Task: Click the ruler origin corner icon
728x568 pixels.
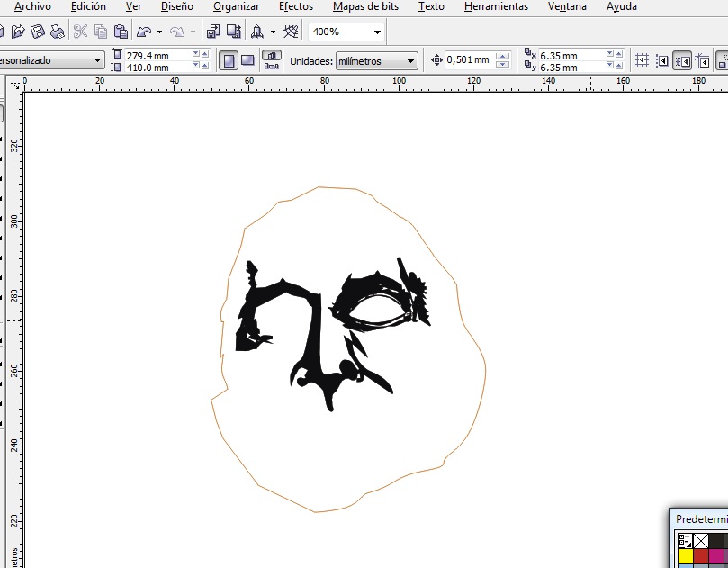Action: pos(15,85)
